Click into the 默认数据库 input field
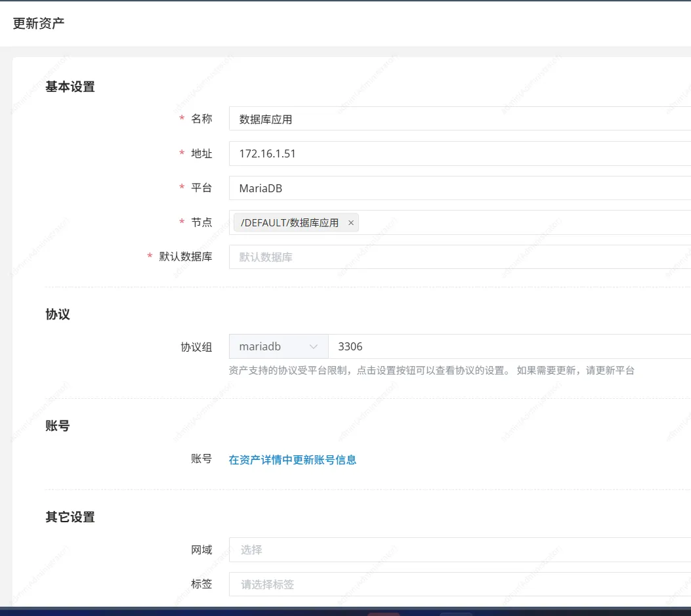Viewport: 691px width, 616px height. point(459,257)
